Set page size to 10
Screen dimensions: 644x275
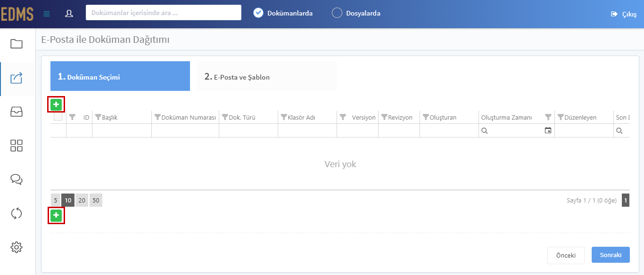(68, 200)
